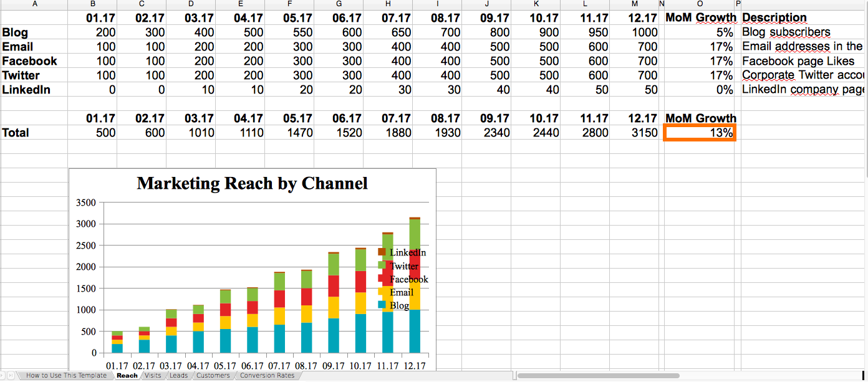
Task: Select the highlighted Total MoM Growth cell
Action: [700, 133]
